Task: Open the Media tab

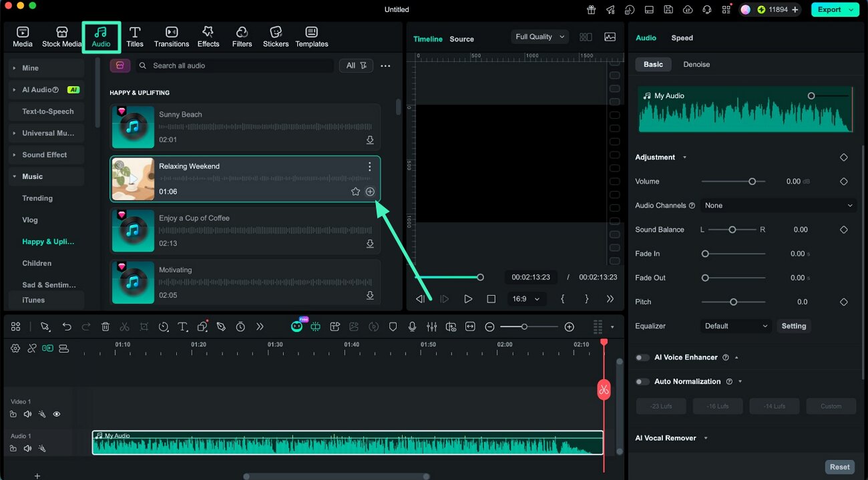Action: click(x=23, y=37)
